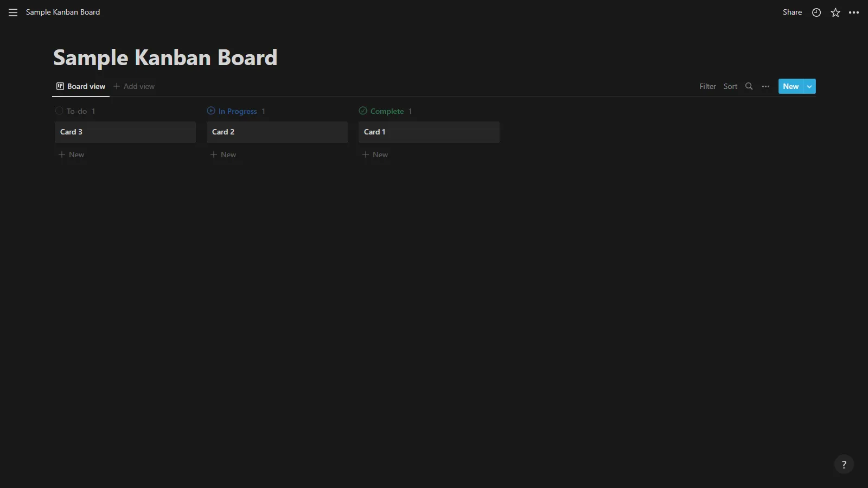Click the To-do column header label
The image size is (868, 488).
coord(76,111)
